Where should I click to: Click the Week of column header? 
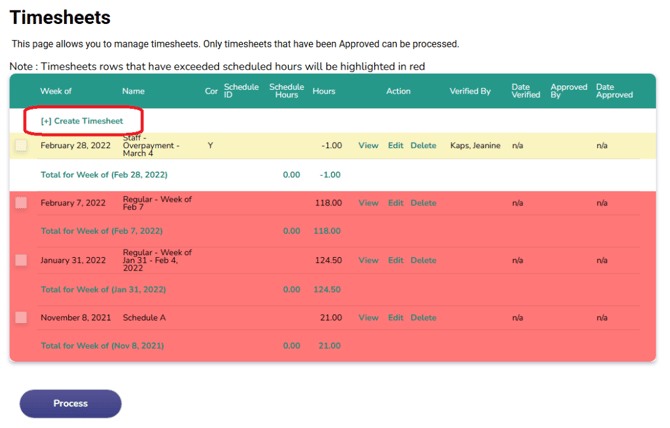(56, 91)
